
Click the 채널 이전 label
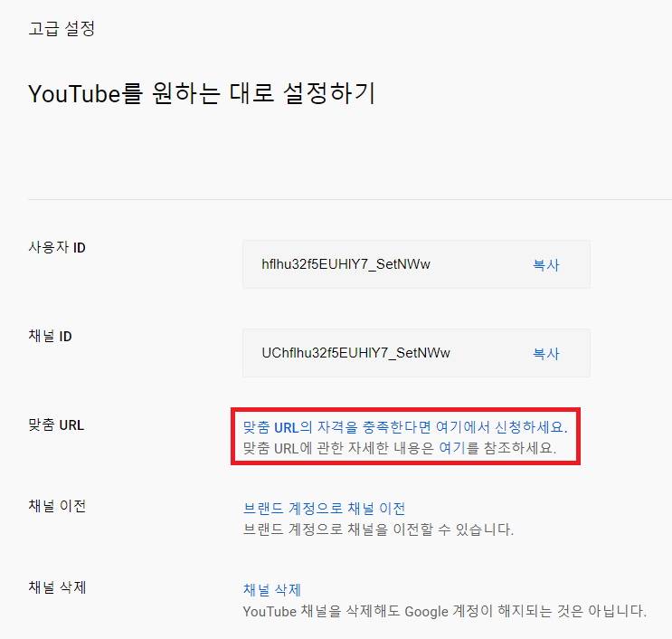pyautogui.click(x=57, y=506)
